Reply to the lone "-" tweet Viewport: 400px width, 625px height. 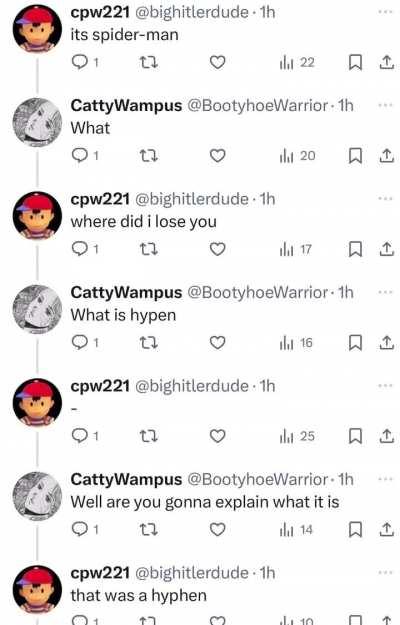[84, 436]
